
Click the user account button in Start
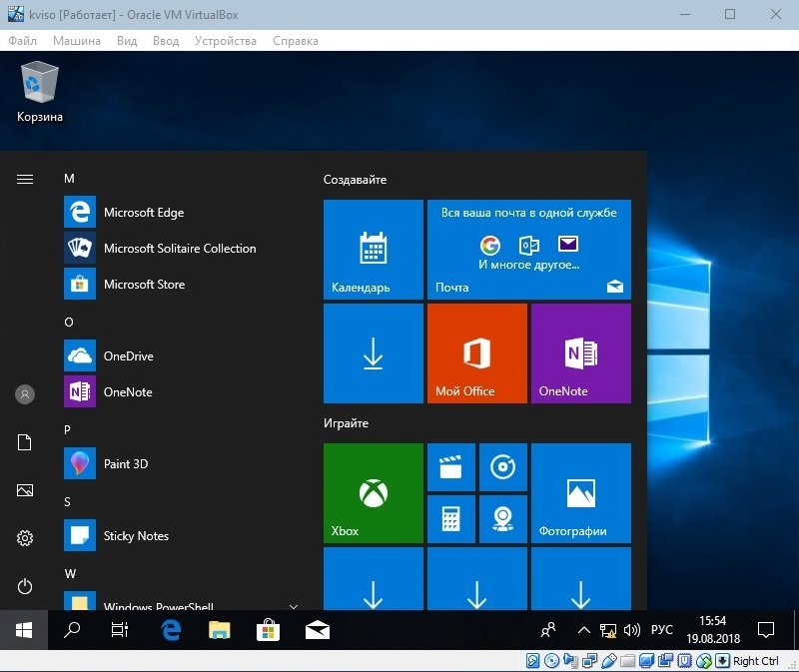point(24,393)
